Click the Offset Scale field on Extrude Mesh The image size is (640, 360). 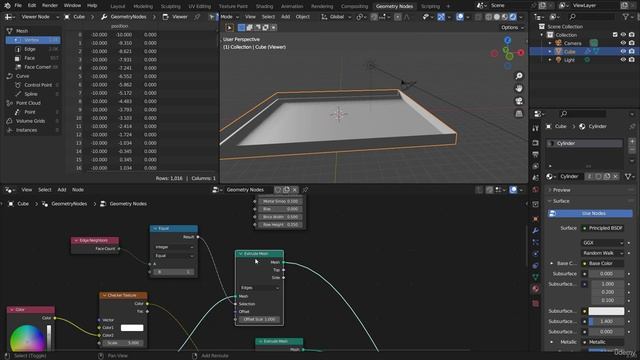tap(260, 320)
